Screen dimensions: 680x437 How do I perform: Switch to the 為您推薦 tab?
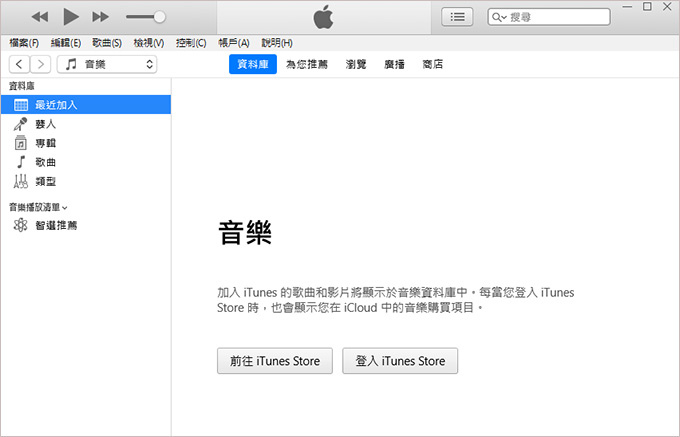click(307, 64)
